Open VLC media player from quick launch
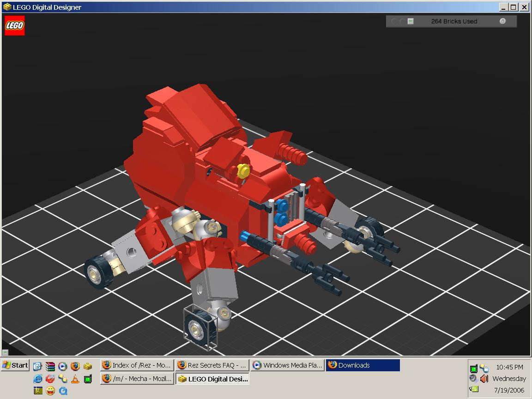The image size is (532, 399). [x=75, y=379]
